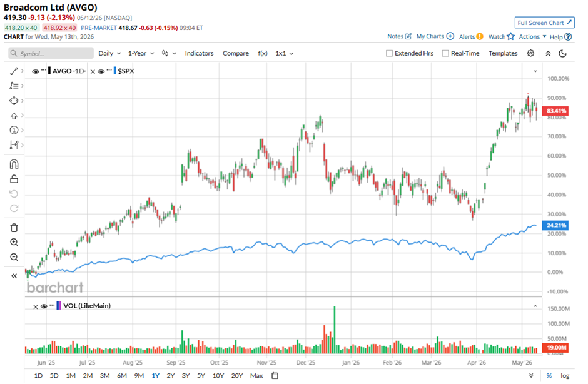588x384 pixels.
Task: Select the trend line drawing tool
Action: (x=14, y=71)
